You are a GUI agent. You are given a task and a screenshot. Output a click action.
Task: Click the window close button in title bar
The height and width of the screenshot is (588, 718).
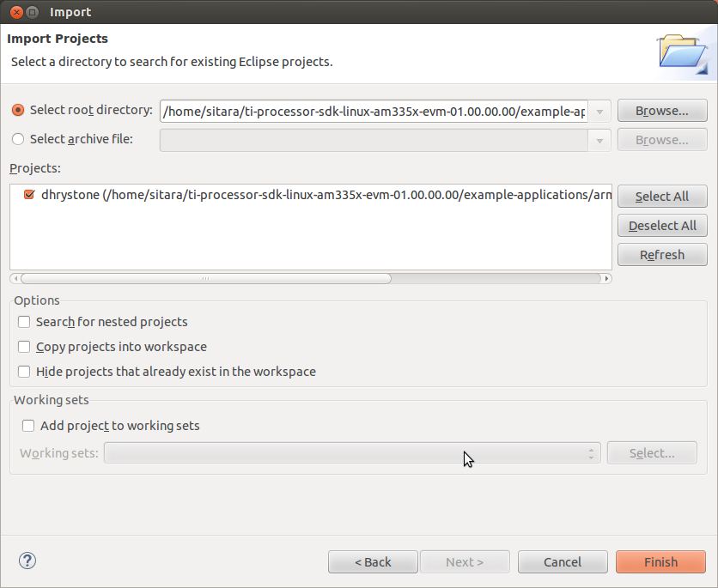point(13,12)
